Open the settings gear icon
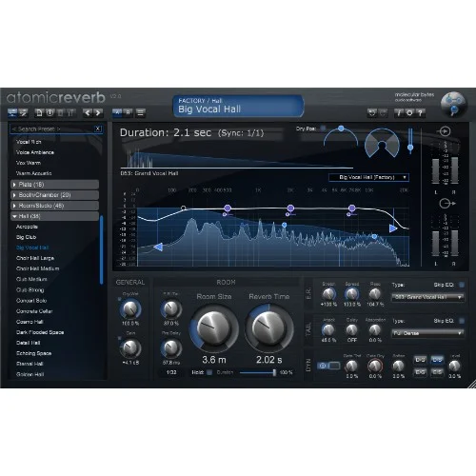Image resolution: width=476 pixels, height=476 pixels. pyautogui.click(x=409, y=112)
